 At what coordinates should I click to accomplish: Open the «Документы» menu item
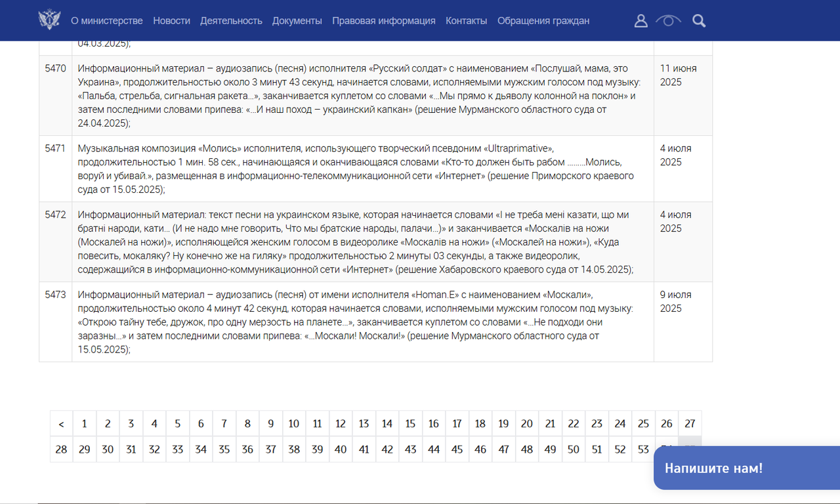(297, 20)
